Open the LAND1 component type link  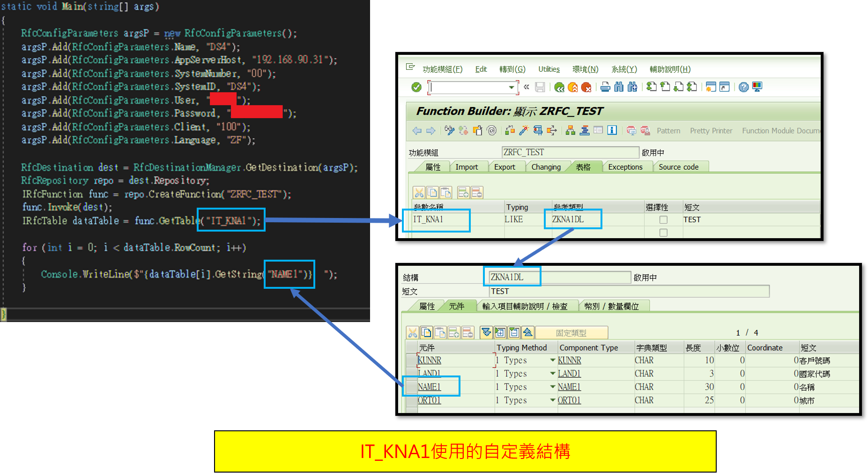coord(569,374)
